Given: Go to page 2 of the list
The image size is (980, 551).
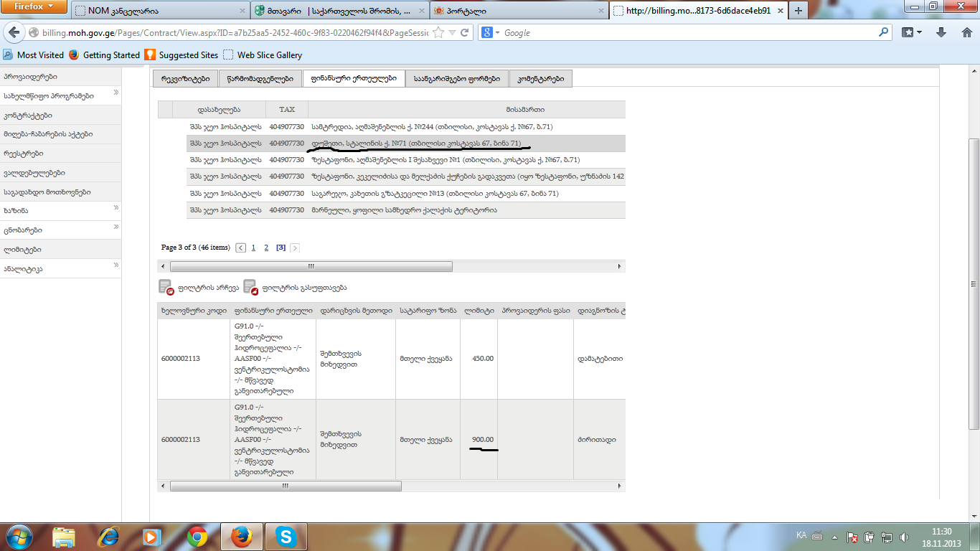Looking at the screenshot, I should (266, 248).
